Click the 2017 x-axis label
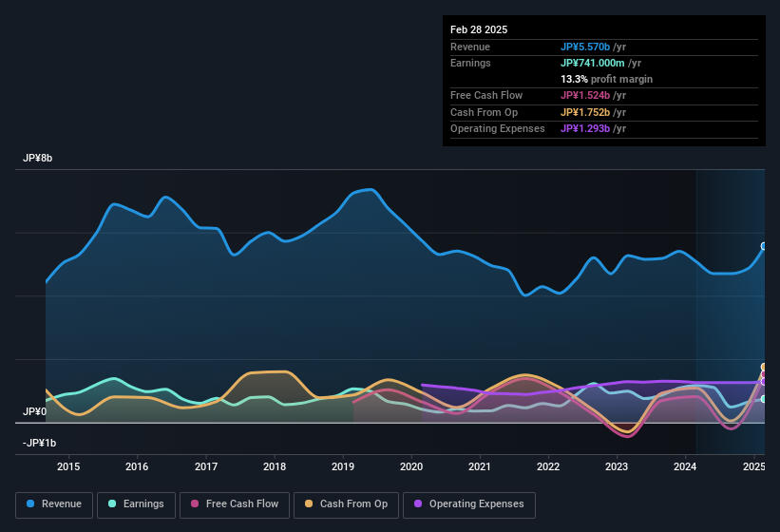Viewport: 780px width, 532px height. tap(206, 466)
